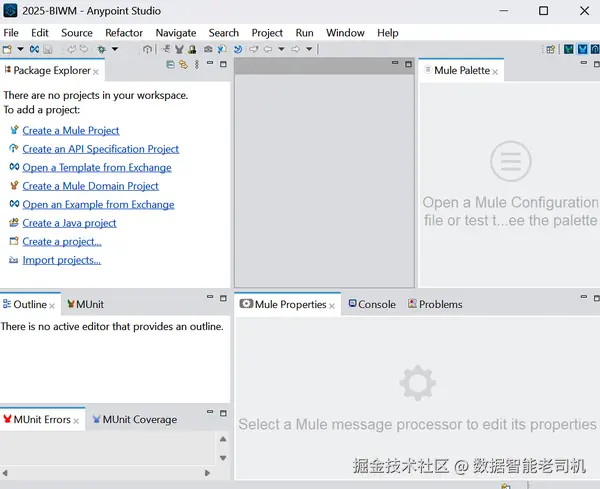Screen dimensions: 600x489
Task: Close the Mule Palette tab
Action: pyautogui.click(x=495, y=72)
